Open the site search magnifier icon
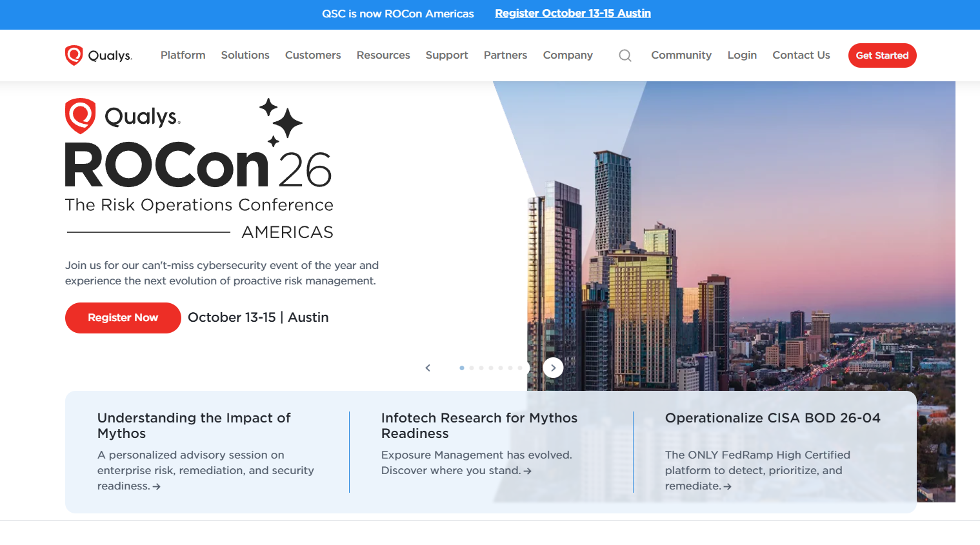The height and width of the screenshot is (545, 980). point(625,55)
